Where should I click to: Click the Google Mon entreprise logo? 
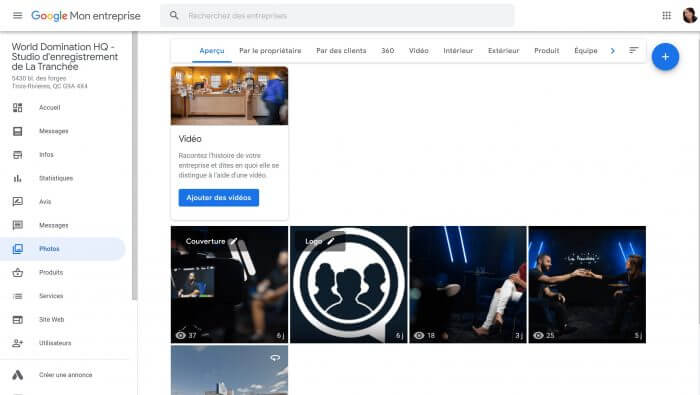click(86, 16)
